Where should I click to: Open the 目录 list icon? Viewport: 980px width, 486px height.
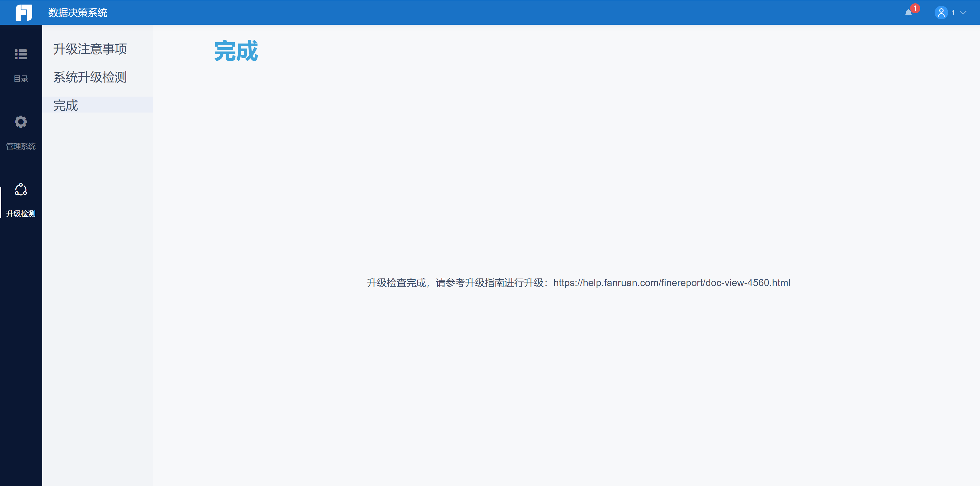pyautogui.click(x=21, y=54)
